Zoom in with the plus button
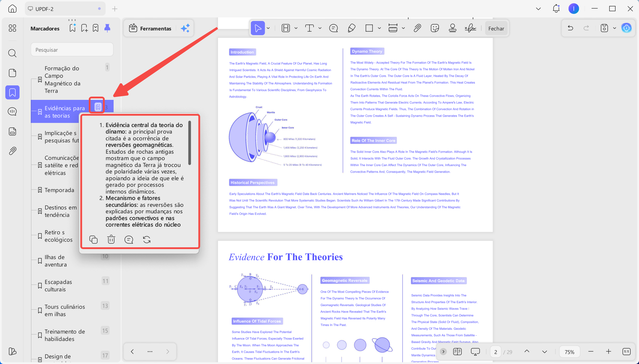639x364 pixels. pyautogui.click(x=609, y=351)
